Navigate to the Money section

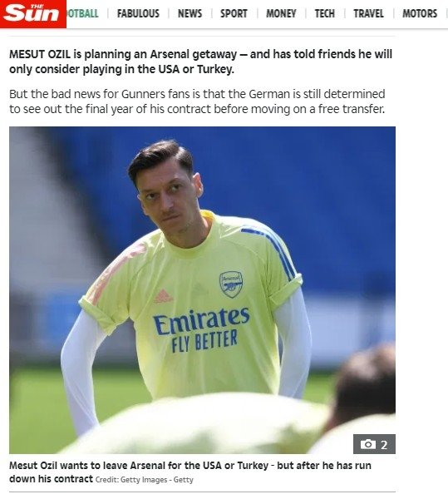coord(281,13)
